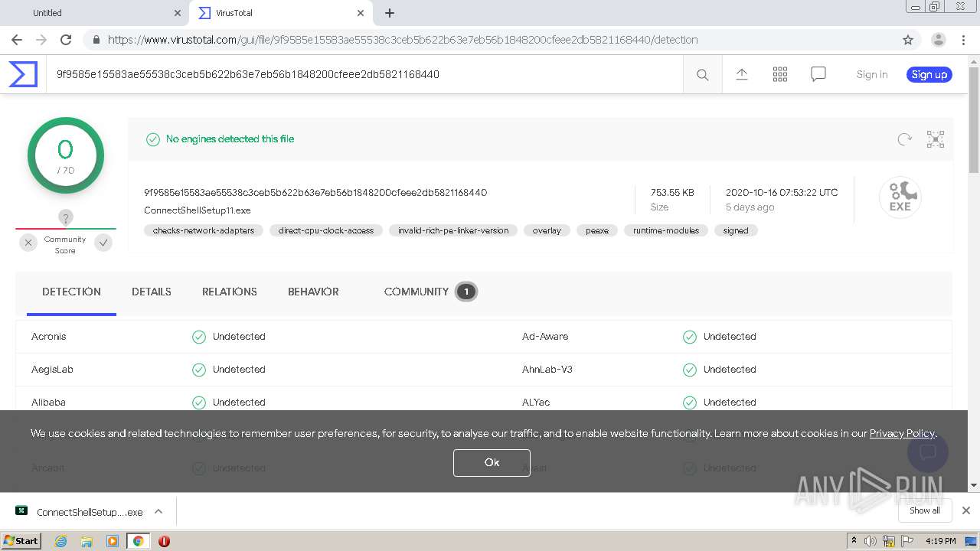Close the VirusTotal tab
980x551 pixels.
click(361, 13)
